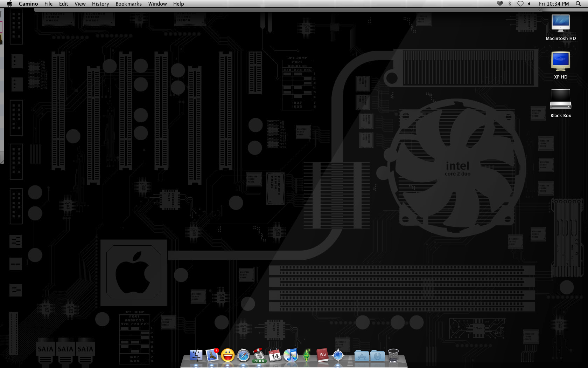The height and width of the screenshot is (368, 588).
Task: Open Transmission showing 20.0 K
Action: pyautogui.click(x=259, y=355)
